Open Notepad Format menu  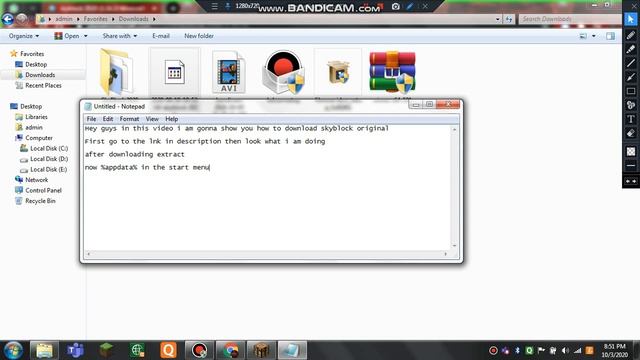(129, 119)
